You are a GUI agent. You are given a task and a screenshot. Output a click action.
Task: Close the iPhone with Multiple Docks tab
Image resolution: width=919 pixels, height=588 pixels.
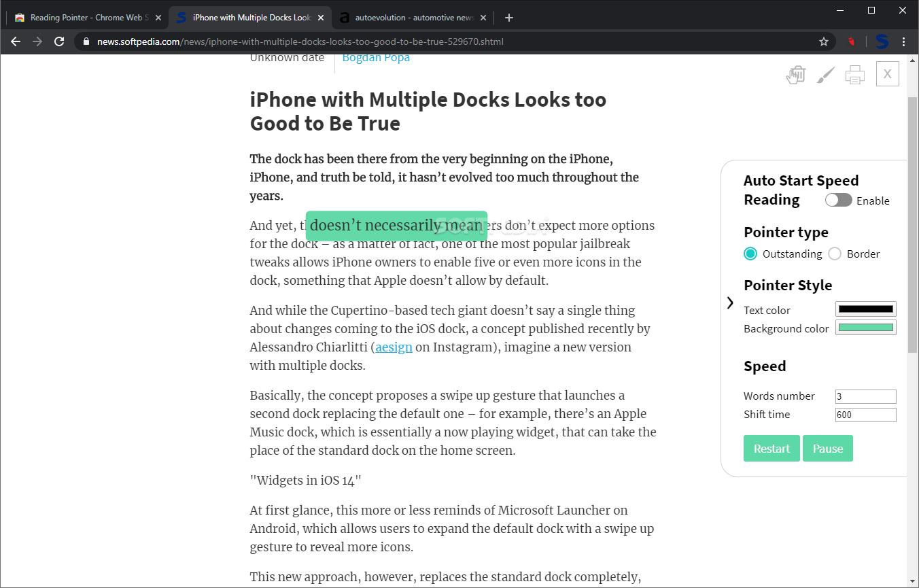pyautogui.click(x=320, y=18)
